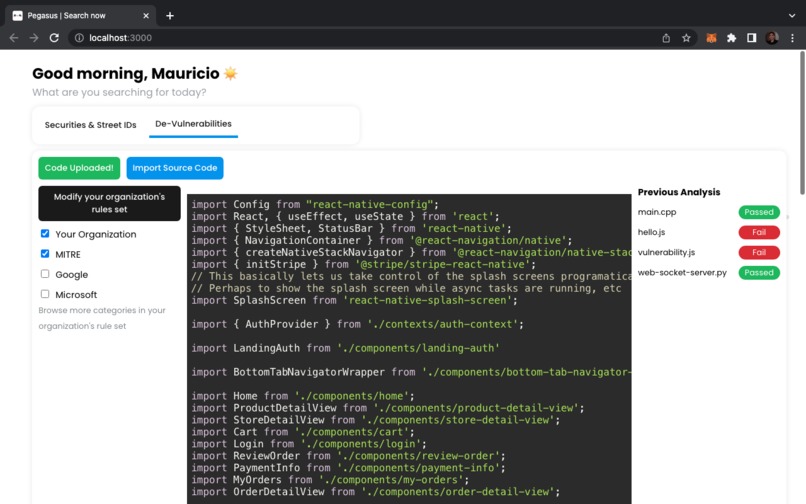806x504 pixels.
Task: Toggle the browser side panel icon
Action: pyautogui.click(x=752, y=38)
